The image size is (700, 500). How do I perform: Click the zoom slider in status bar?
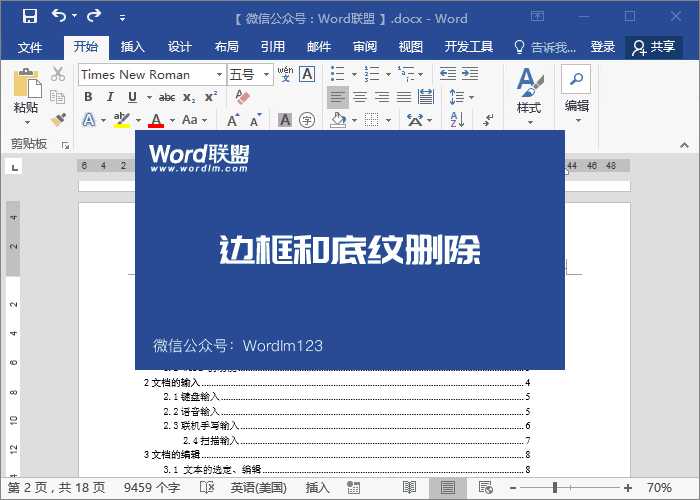(x=577, y=488)
